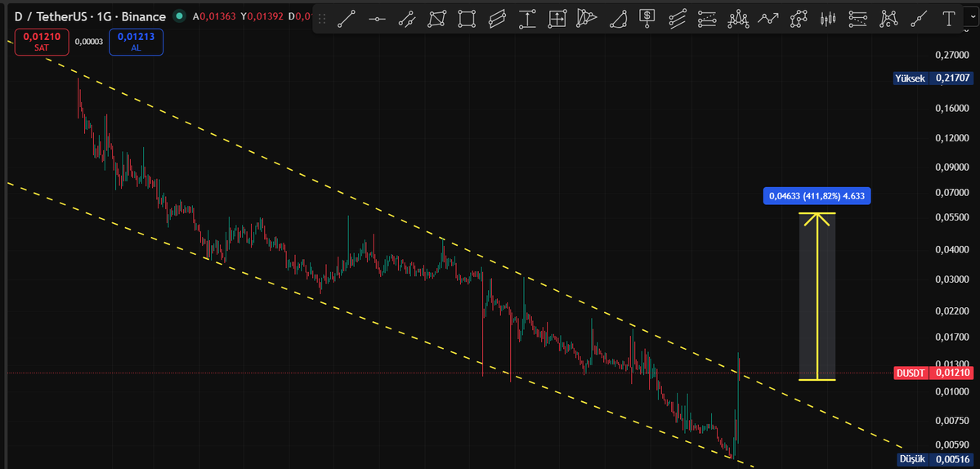Image resolution: width=980 pixels, height=469 pixels.
Task: Pick the Arc drawing tool
Action: click(x=617, y=20)
